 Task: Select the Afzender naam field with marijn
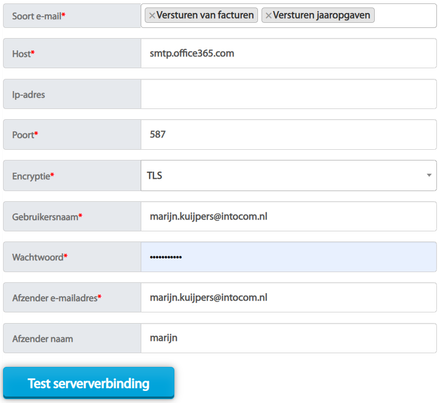289,338
